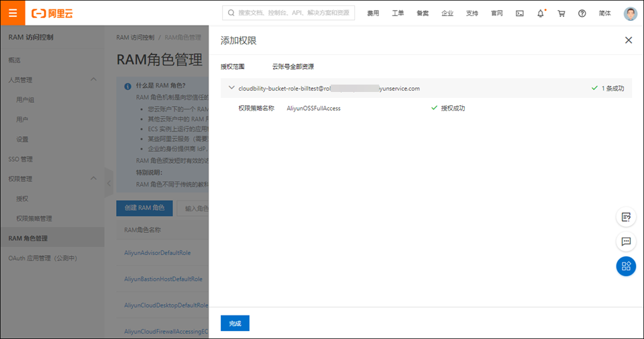The width and height of the screenshot is (644, 339).
Task: Open the 工单 top menu
Action: pos(398,13)
